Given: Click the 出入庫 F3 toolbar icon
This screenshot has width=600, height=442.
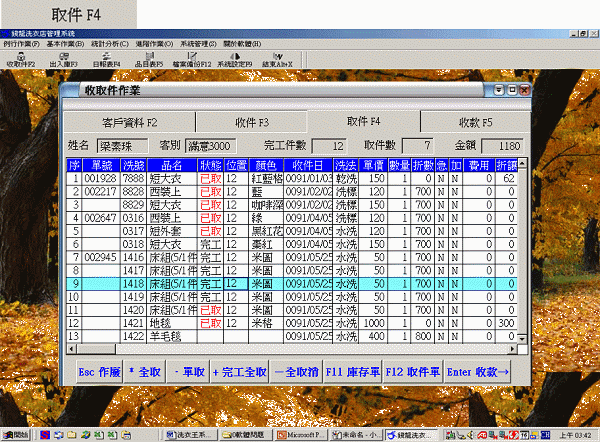Looking at the screenshot, I should click(62, 58).
